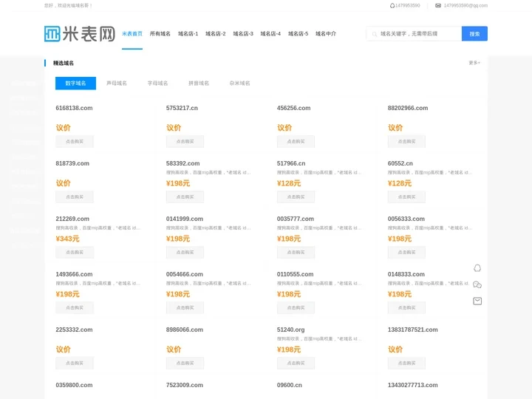Click 点击购买 under 0148333.com

[406, 307]
